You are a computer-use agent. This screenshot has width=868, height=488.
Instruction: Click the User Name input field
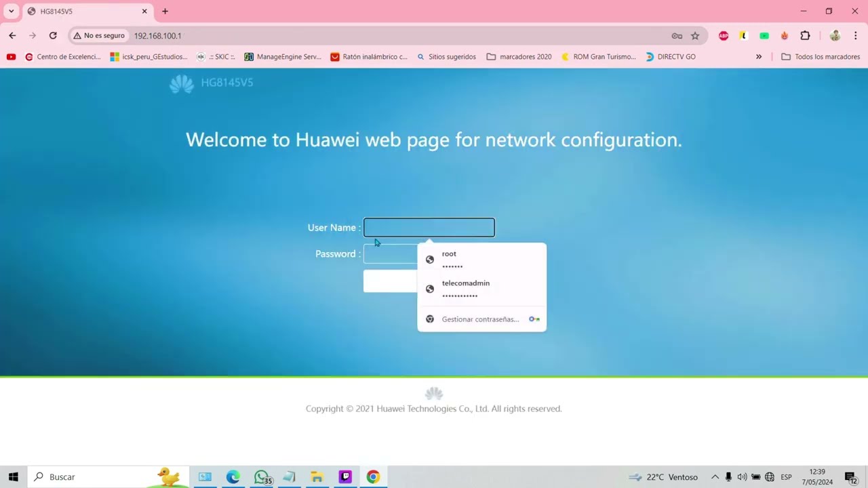click(429, 228)
